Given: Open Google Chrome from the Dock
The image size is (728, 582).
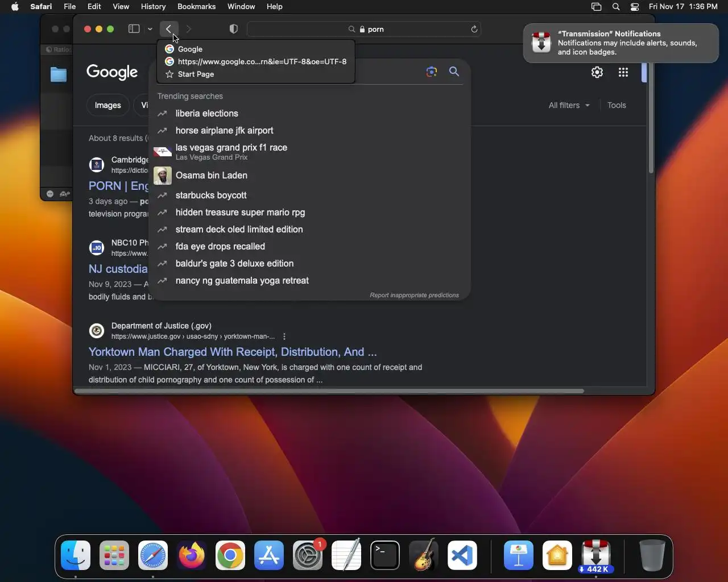Looking at the screenshot, I should (230, 555).
